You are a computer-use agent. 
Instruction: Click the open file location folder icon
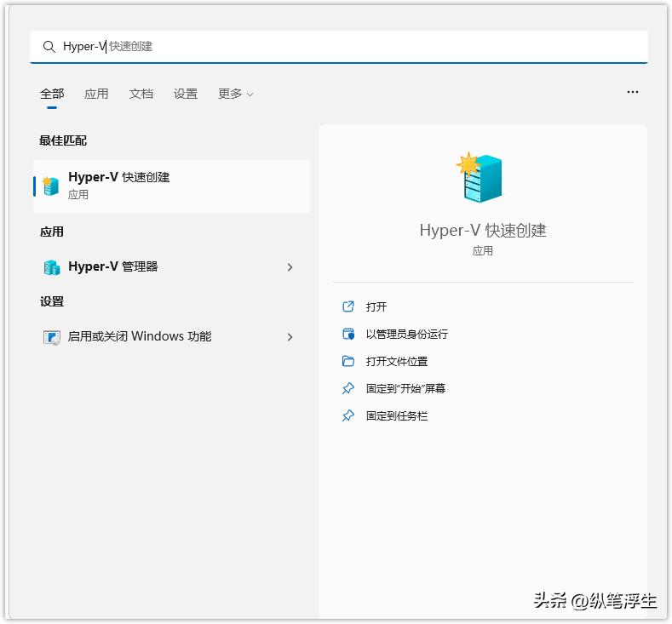[x=348, y=361]
